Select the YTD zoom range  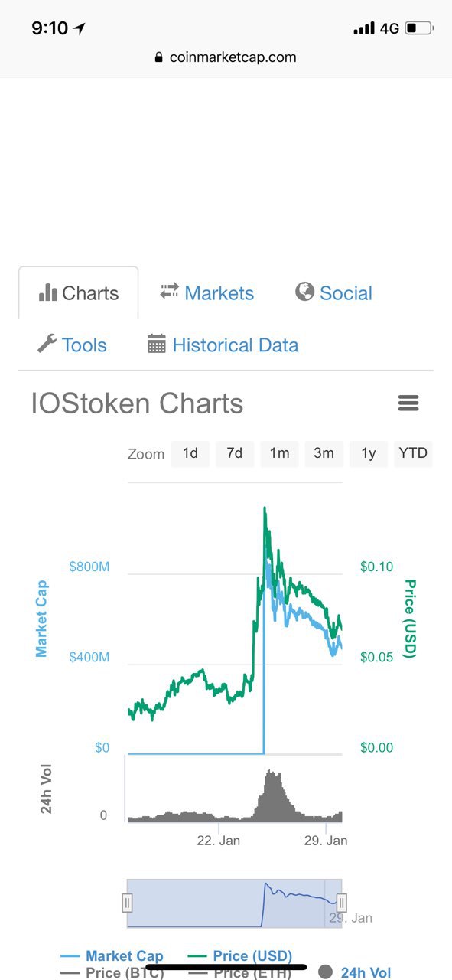coord(413,453)
